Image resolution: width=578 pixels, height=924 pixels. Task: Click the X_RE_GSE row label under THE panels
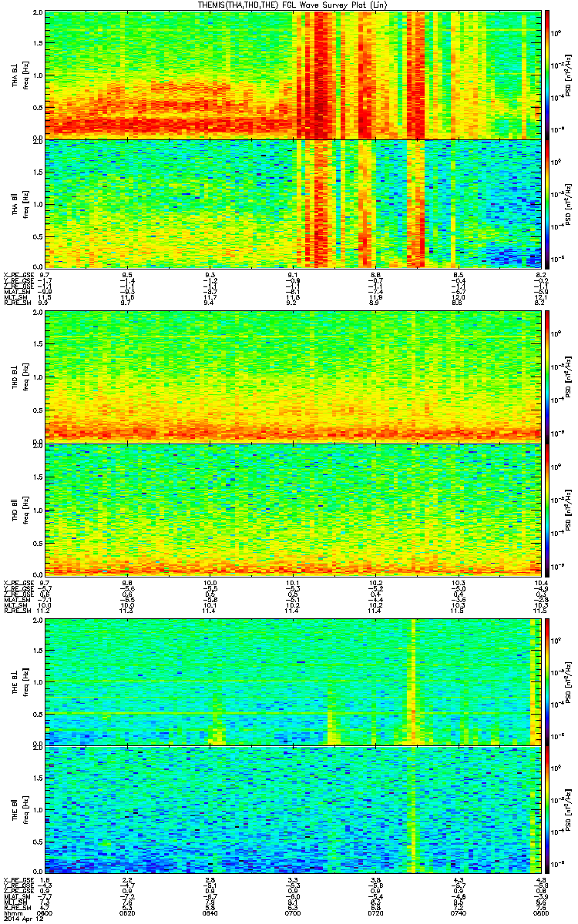[x=18, y=879]
